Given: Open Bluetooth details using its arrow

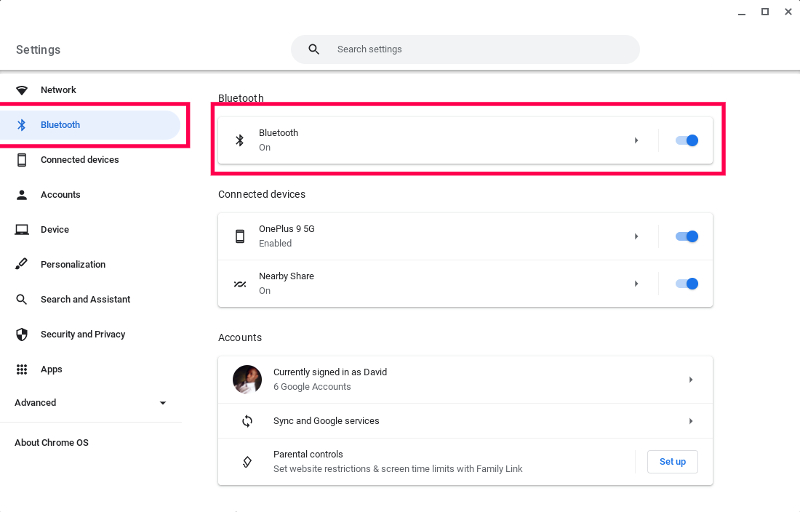Looking at the screenshot, I should tap(636, 140).
